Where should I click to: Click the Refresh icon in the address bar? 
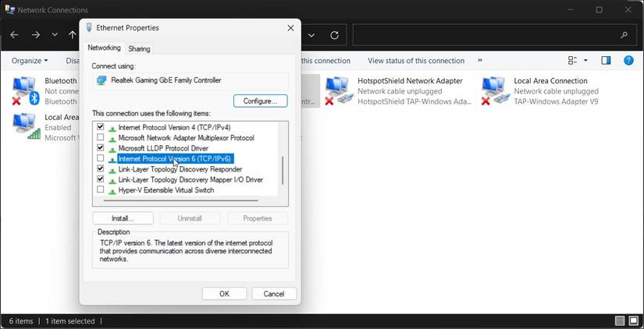334,35
